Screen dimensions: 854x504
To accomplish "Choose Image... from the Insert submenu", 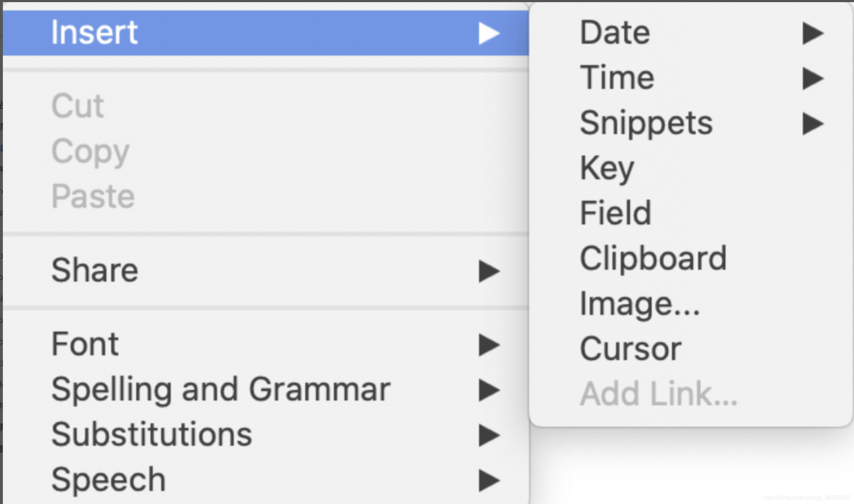I will (639, 304).
